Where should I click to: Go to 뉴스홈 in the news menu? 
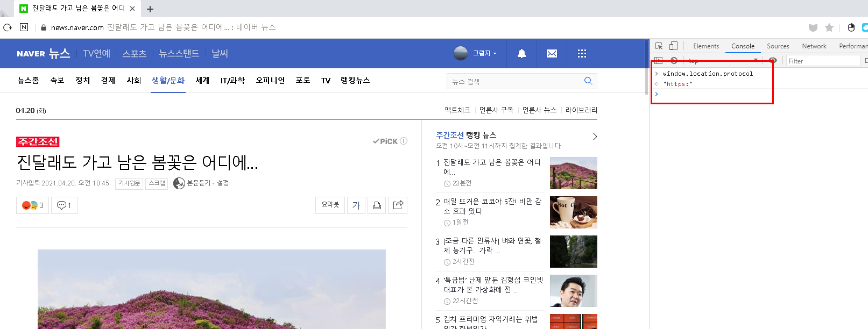coord(28,81)
